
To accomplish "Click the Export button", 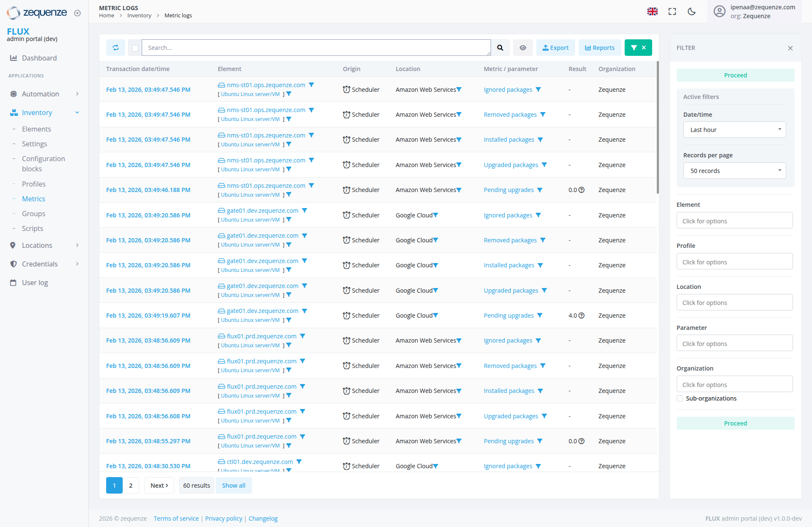I will click(556, 48).
